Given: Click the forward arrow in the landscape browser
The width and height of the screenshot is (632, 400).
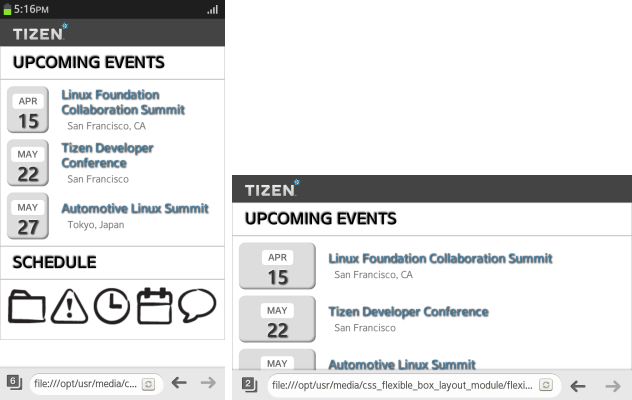Looking at the screenshot, I should point(610,384).
